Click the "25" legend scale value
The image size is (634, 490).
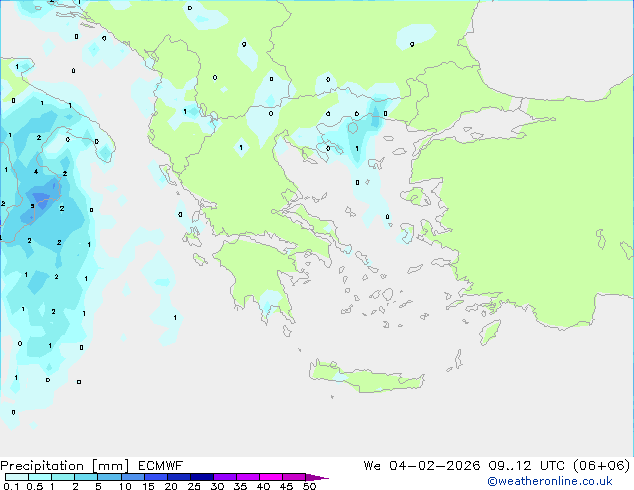click(x=194, y=486)
